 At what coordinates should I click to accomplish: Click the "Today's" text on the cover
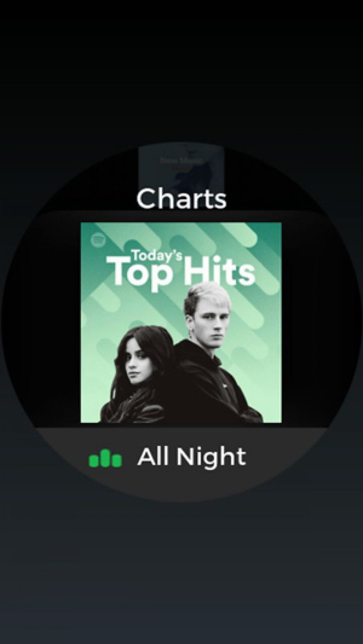[x=156, y=255]
